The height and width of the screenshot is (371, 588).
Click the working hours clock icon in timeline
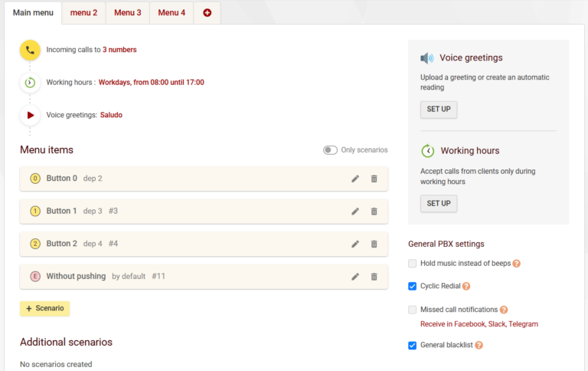tap(30, 83)
